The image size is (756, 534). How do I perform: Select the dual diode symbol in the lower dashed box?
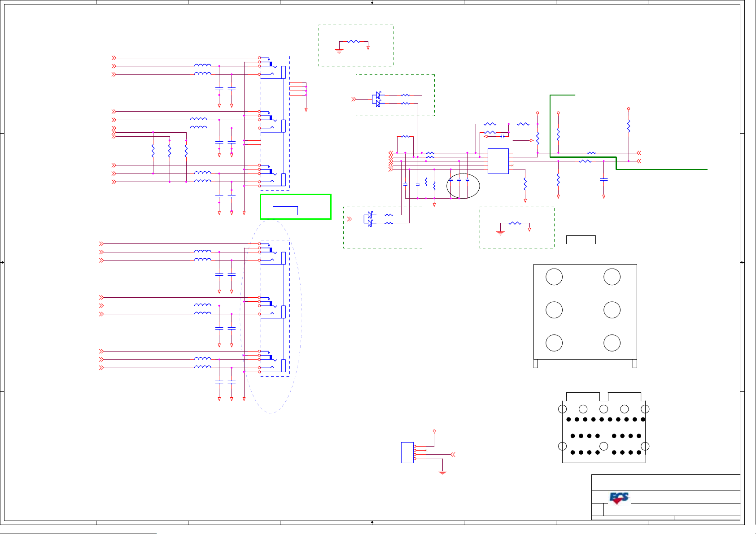[369, 219]
